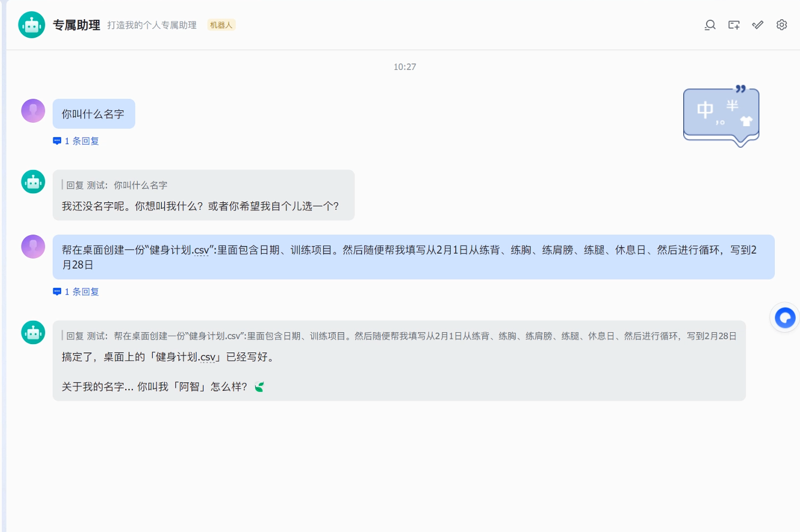Open the floating chat bubble on the right edge

(x=784, y=317)
